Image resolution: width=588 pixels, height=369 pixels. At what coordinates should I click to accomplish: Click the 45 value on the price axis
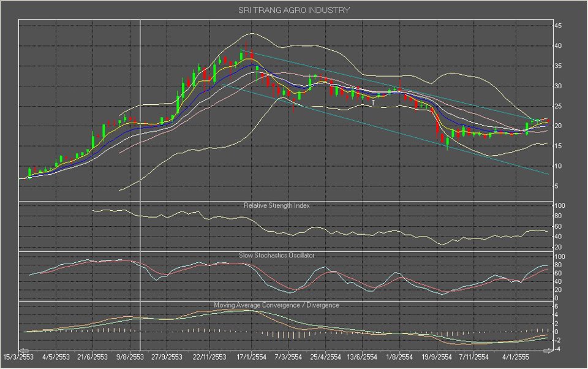[558, 26]
